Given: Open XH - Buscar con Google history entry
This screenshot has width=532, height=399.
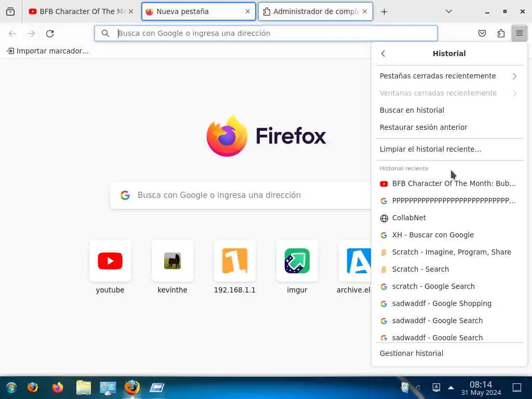Looking at the screenshot, I should click(x=449, y=235).
